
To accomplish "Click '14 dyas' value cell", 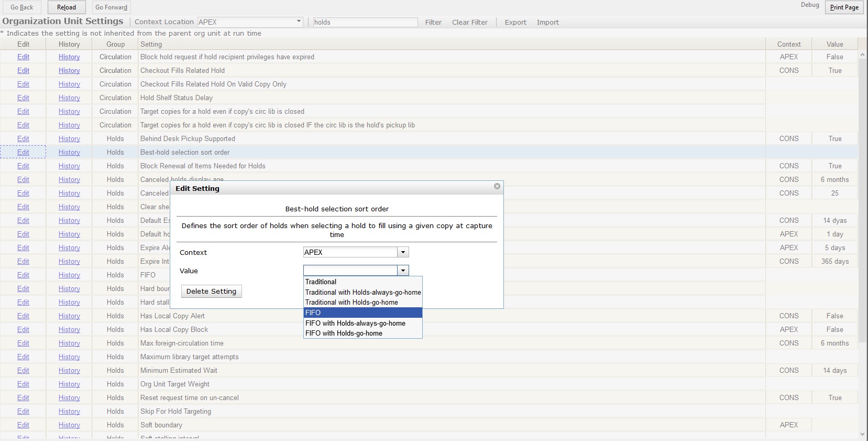I will [834, 220].
